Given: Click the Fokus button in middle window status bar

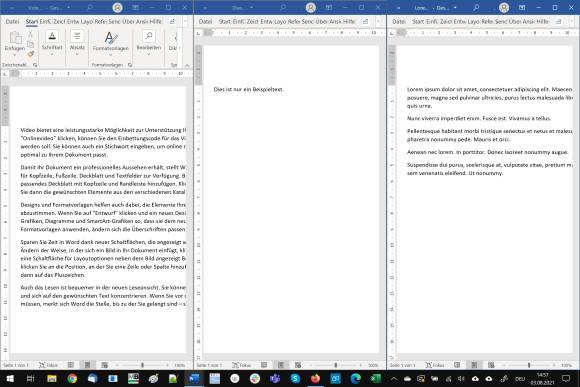Looking at the screenshot, I should [242, 365].
